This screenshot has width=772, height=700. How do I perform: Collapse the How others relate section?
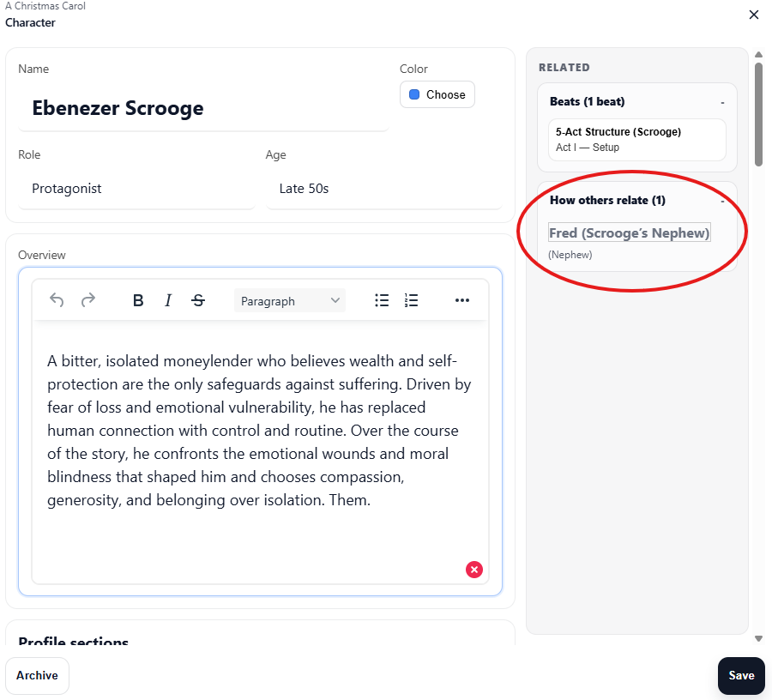722,201
